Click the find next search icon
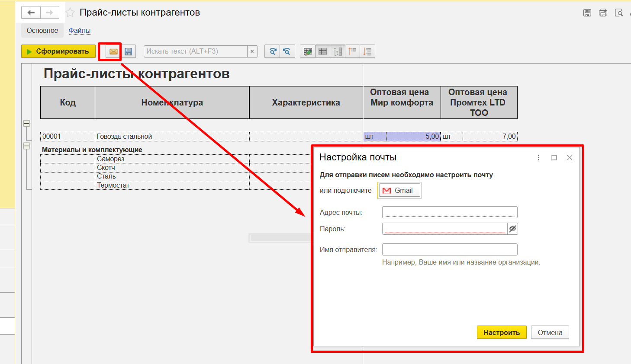The height and width of the screenshot is (364, 631). 272,51
